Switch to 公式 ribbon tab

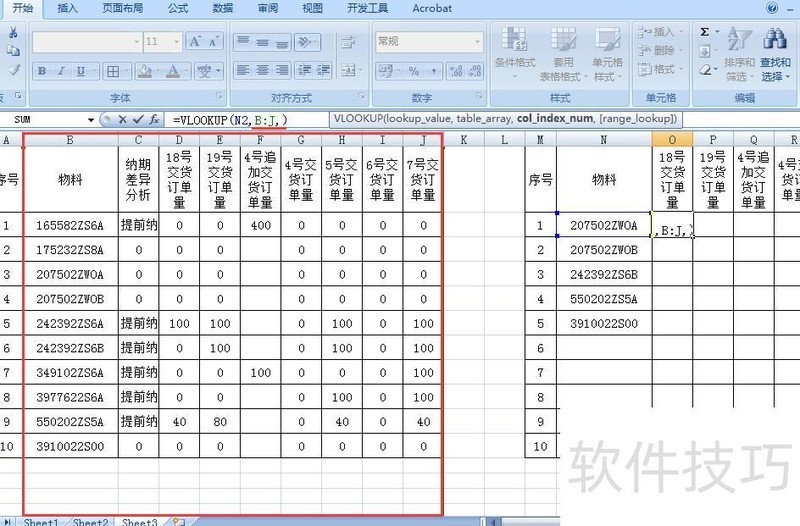tap(178, 8)
